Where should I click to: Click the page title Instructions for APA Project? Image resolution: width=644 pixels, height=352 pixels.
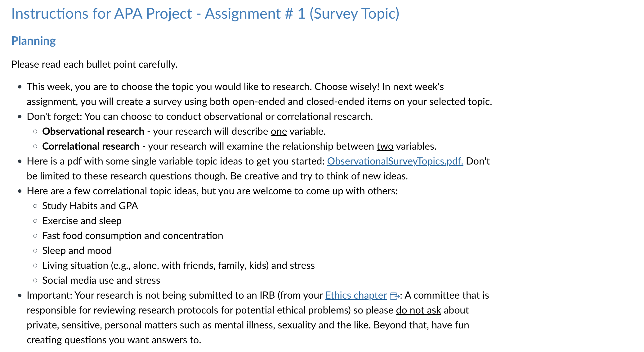pos(205,14)
